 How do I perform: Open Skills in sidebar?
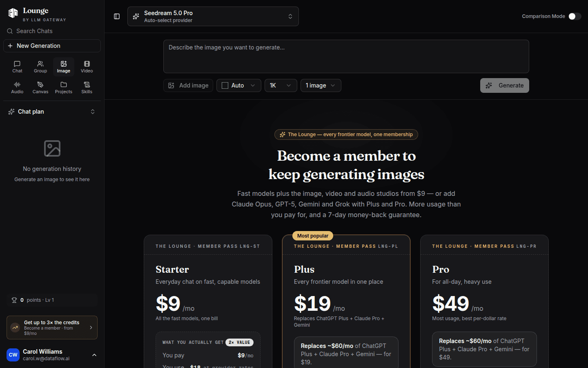(87, 88)
